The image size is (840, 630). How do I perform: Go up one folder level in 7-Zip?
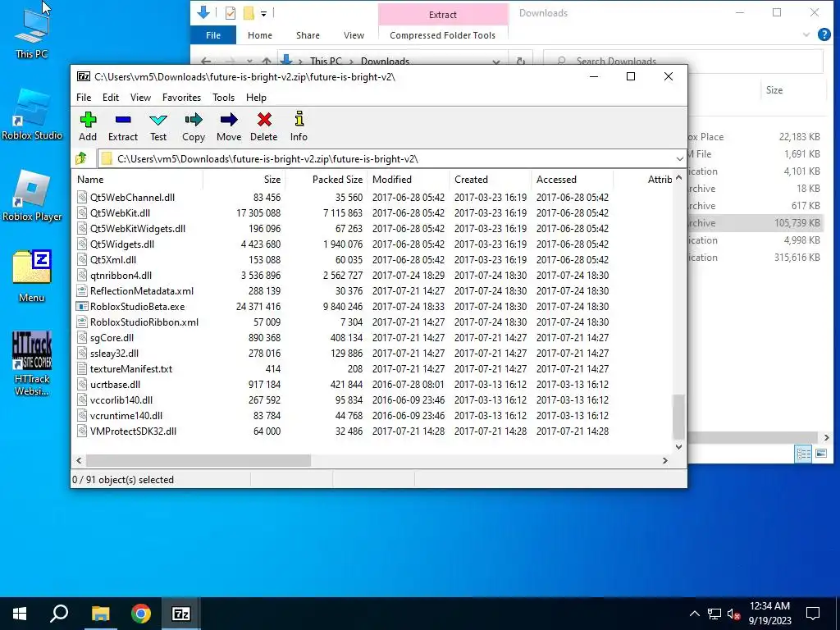[x=81, y=158]
